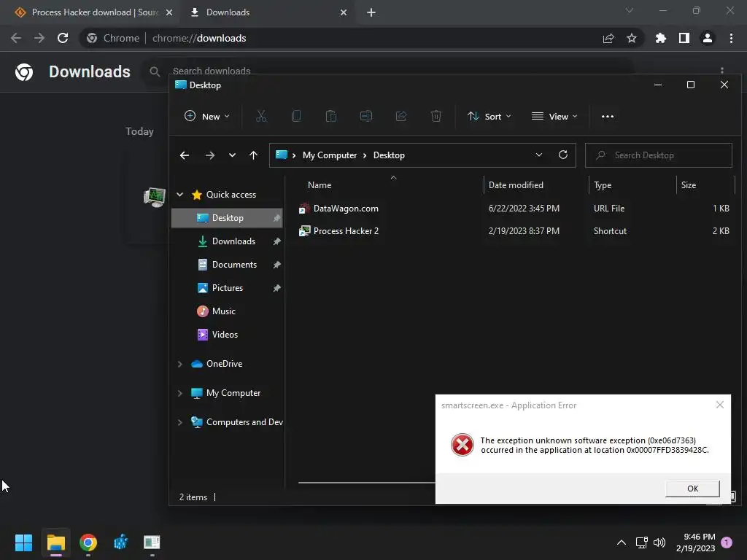Open a new Chrome tab
This screenshot has width=747, height=560.
(371, 12)
